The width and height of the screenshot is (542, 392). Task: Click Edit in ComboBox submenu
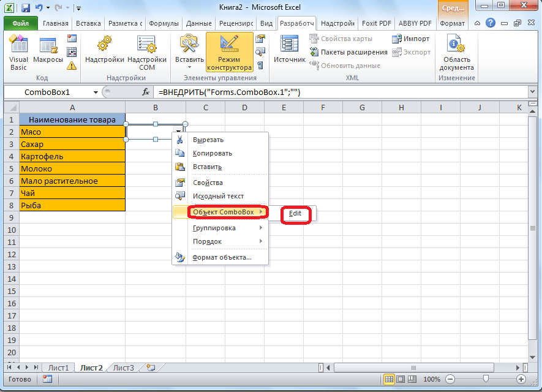coord(296,214)
